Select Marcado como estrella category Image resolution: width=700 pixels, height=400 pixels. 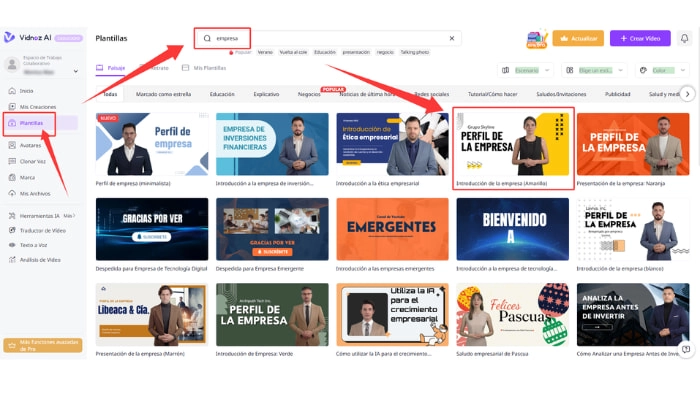coord(163,94)
